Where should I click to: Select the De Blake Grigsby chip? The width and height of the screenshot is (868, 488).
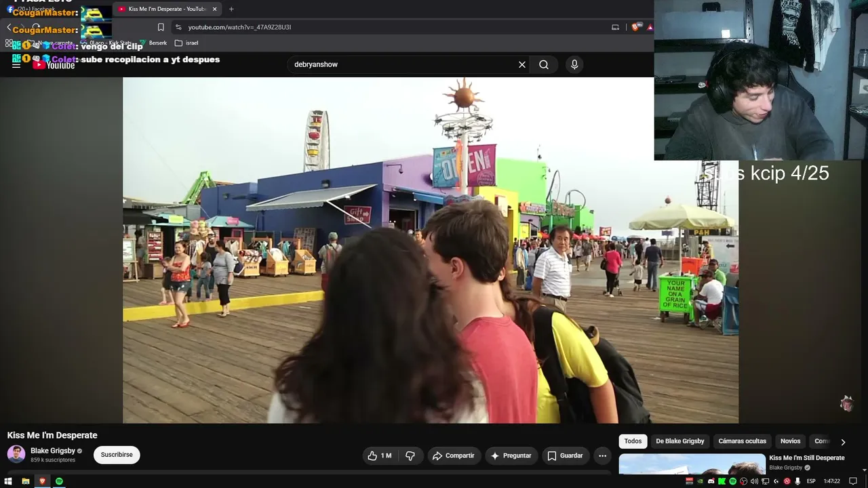679,441
